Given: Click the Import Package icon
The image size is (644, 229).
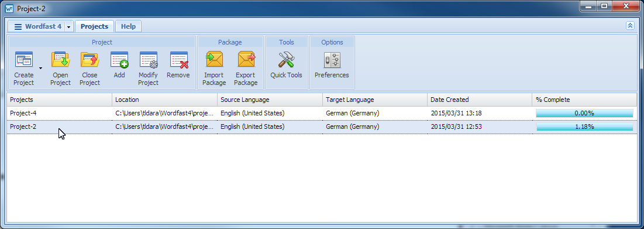Looking at the screenshot, I should tap(214, 60).
